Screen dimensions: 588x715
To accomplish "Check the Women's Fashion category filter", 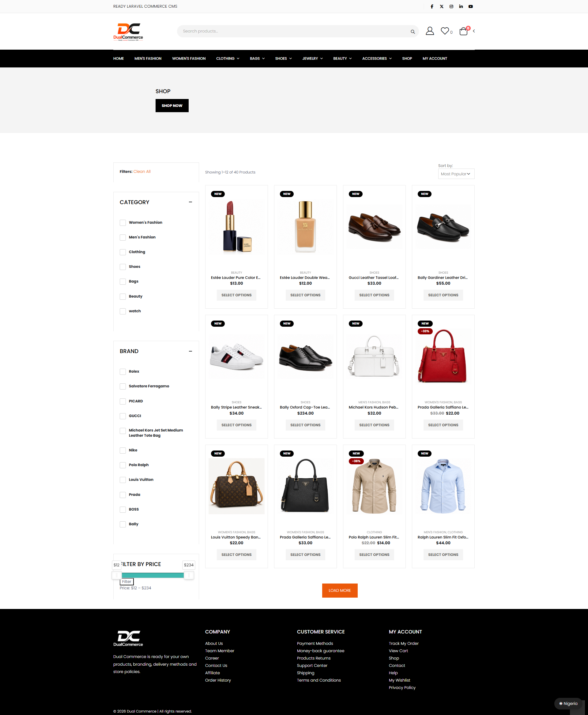I will [123, 222].
